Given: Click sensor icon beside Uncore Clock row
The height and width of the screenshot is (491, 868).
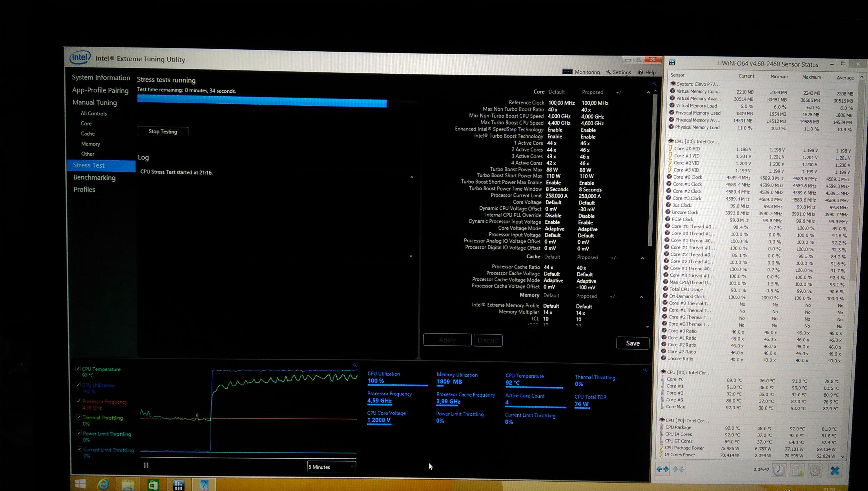Looking at the screenshot, I should [x=668, y=212].
